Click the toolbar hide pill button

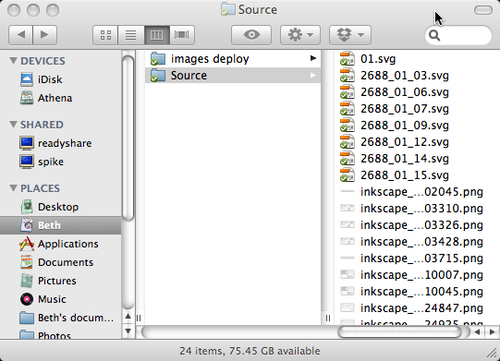pos(483,10)
